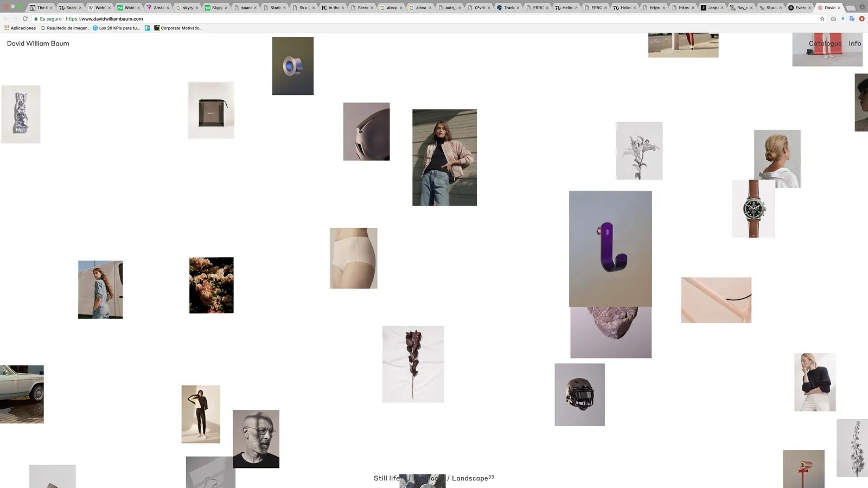868x488 pixels.
Task: Select the Landscape filter at bottom
Action: point(470,478)
